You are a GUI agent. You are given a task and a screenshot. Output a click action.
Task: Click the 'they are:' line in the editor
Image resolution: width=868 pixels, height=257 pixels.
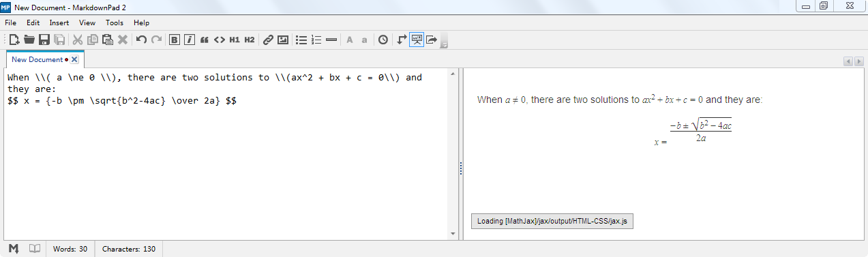[x=31, y=89]
